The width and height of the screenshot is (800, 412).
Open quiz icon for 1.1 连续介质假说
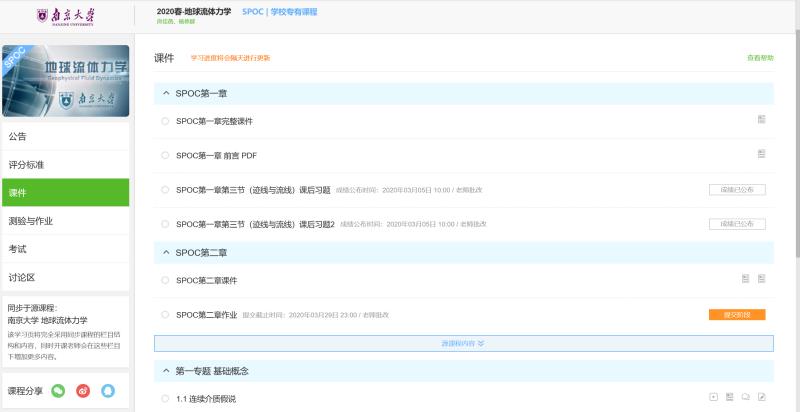pos(761,397)
